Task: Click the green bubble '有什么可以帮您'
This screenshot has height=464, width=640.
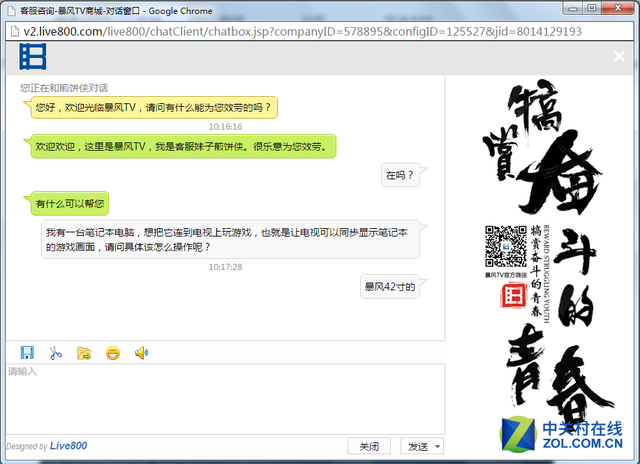Action: click(x=70, y=203)
